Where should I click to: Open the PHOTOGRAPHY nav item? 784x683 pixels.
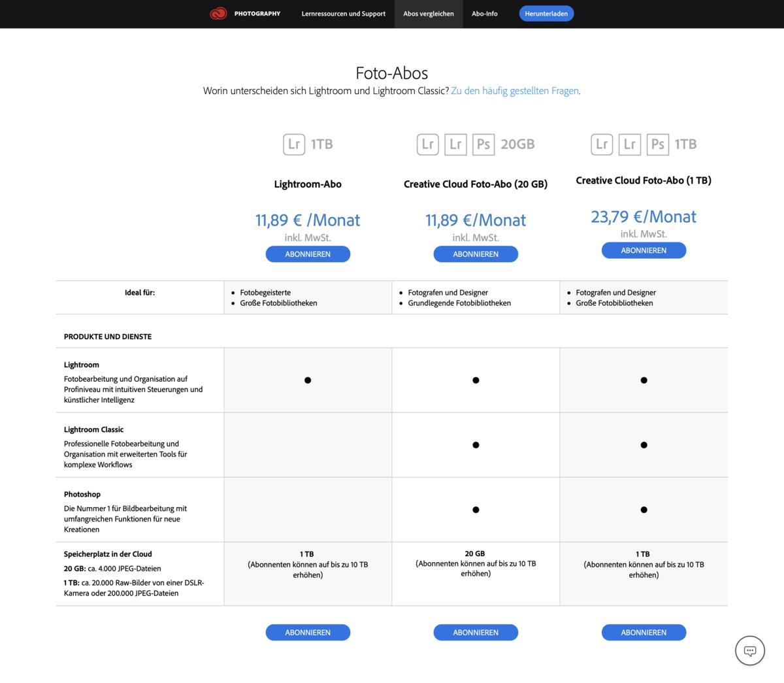257,14
